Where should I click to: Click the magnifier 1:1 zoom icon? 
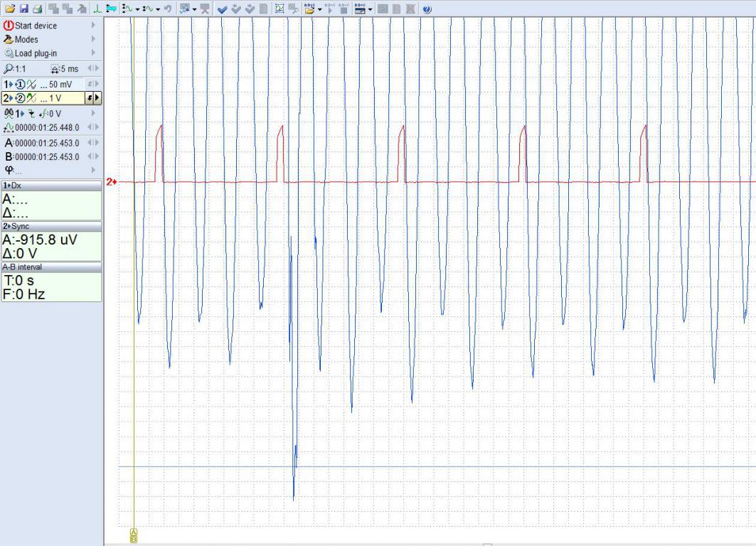[9, 69]
